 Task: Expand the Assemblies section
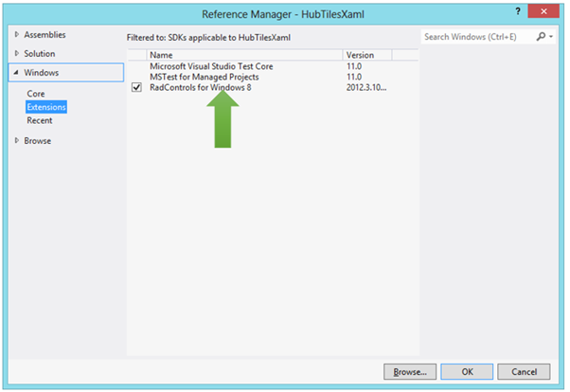(x=16, y=35)
